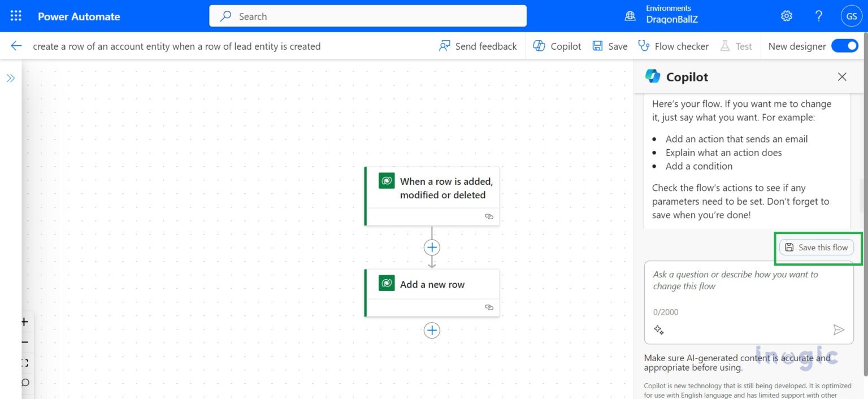Expand the left navigation panel with double chevrons
Screen dimensions: 868x399
11,77
